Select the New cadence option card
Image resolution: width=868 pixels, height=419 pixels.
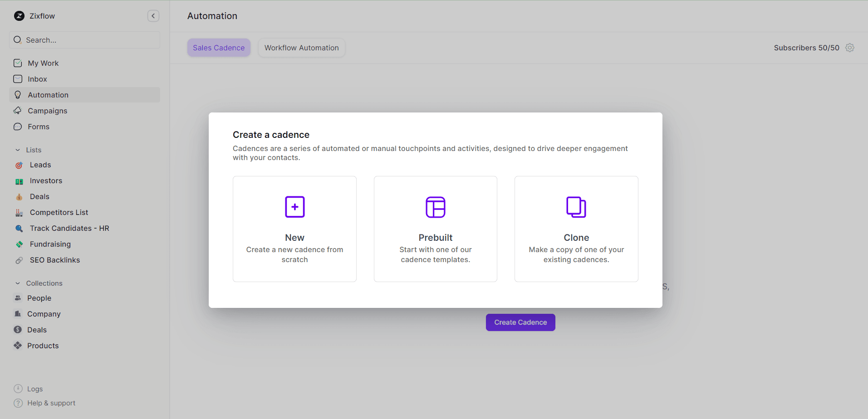(294, 229)
